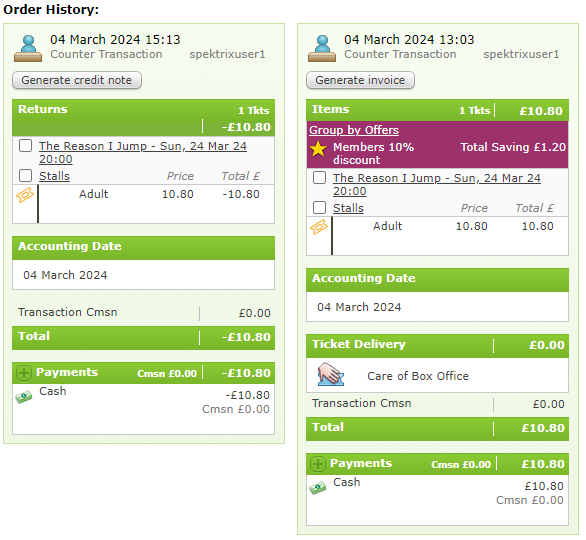Viewport: 586px width, 540px height.
Task: Tick the event checkbox in Returns panel
Action: coord(25,145)
